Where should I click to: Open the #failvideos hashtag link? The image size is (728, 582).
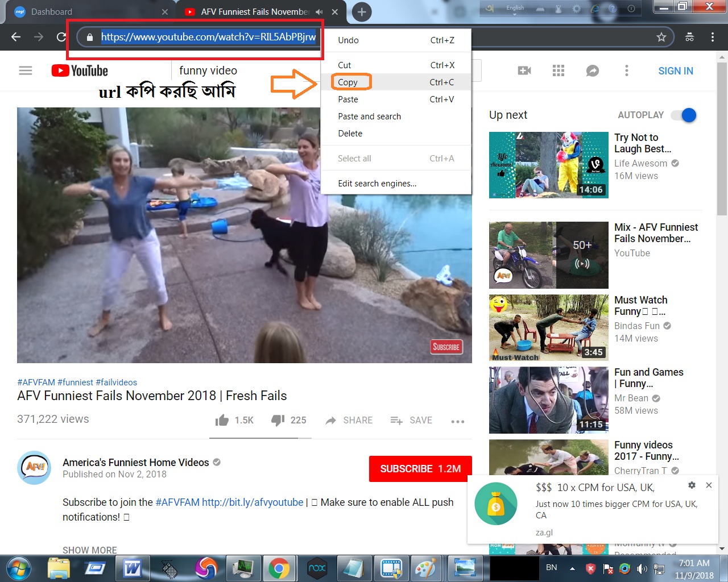(117, 383)
